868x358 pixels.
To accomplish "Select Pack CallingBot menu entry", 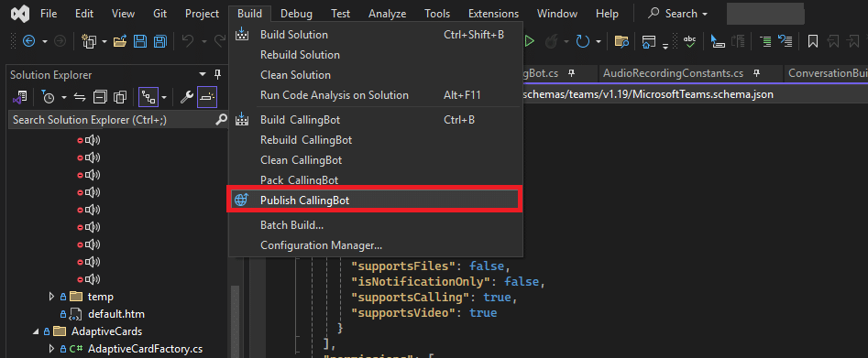I will (376, 179).
